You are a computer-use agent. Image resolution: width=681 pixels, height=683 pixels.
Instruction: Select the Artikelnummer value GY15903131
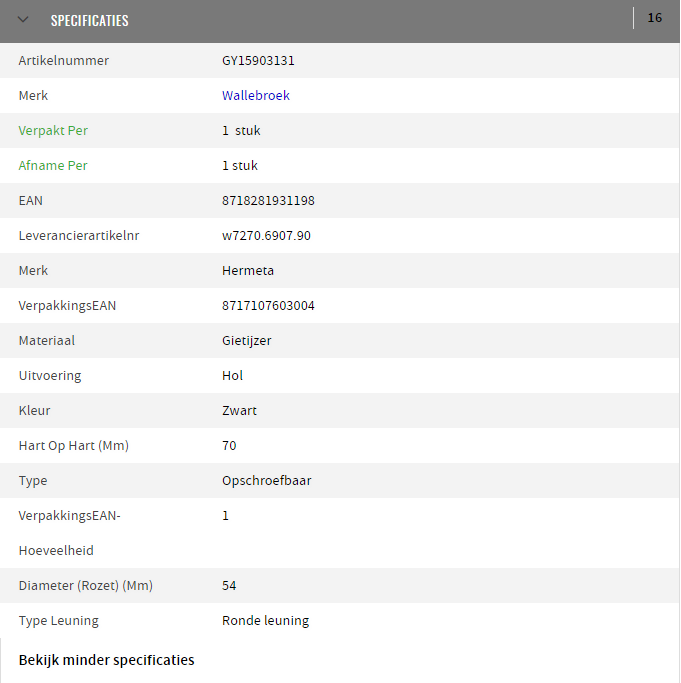(x=258, y=61)
